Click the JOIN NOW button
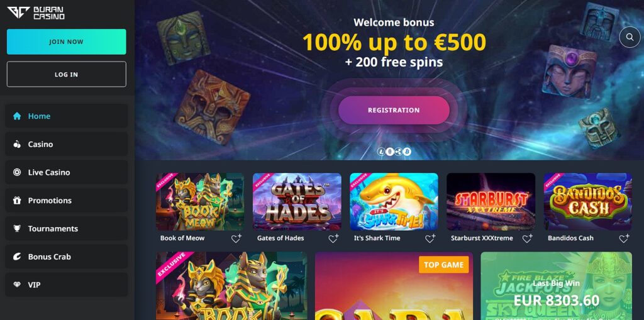This screenshot has width=644, height=320. pos(66,41)
